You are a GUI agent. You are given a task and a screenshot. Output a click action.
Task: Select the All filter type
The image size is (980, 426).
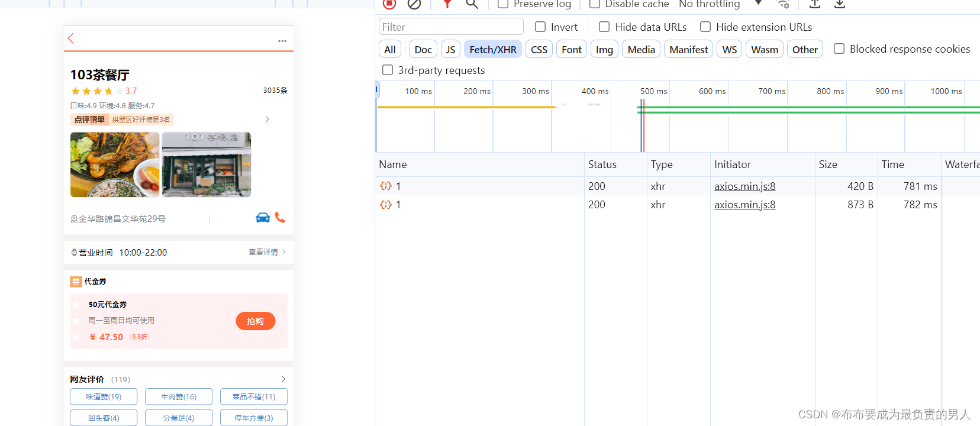coord(390,49)
